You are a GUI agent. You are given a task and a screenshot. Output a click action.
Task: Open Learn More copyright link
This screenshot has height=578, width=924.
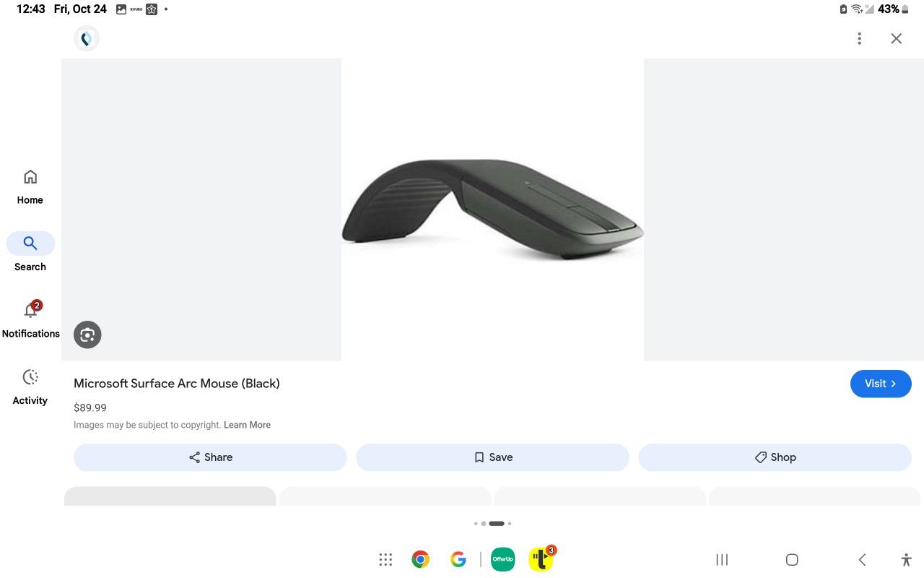tap(247, 425)
